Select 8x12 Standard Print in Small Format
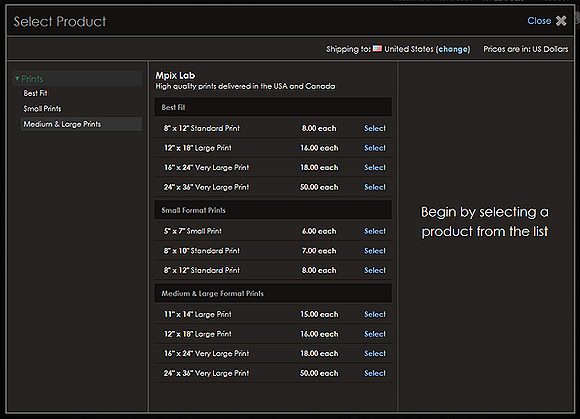The image size is (580, 419). point(375,270)
